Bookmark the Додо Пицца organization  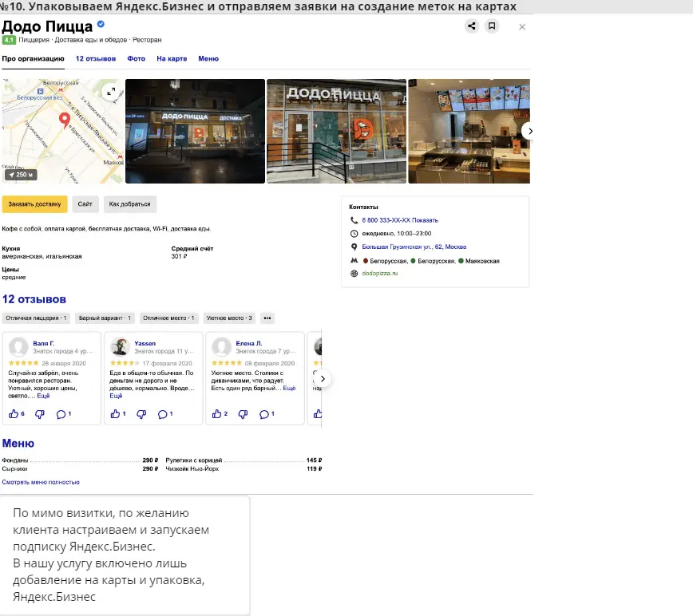492,26
